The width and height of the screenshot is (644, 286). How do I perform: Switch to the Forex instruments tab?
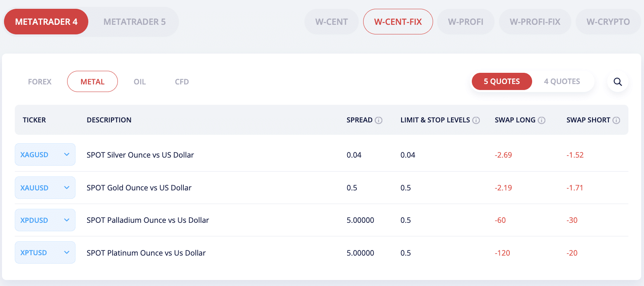[40, 82]
